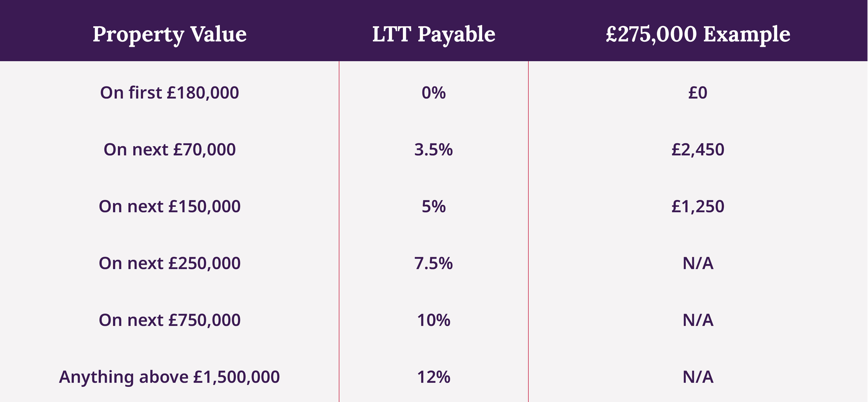Click the £0 example value
Screen dimensions: 868x402
coord(698,92)
